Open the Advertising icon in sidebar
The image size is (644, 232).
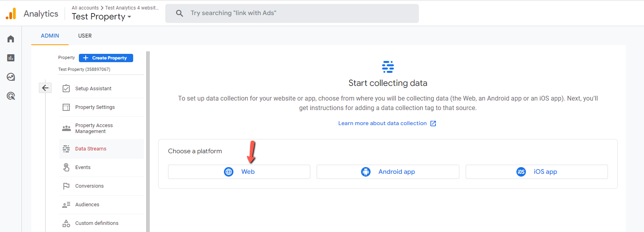click(x=11, y=96)
